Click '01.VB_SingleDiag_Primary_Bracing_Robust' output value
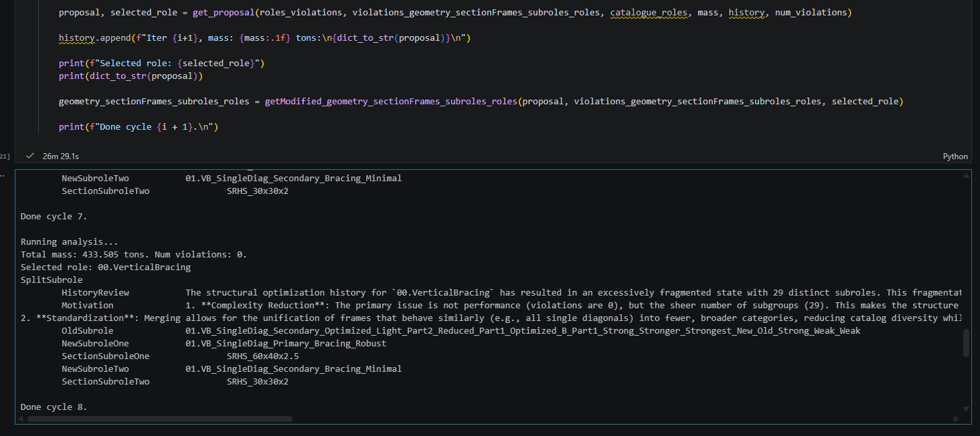 point(286,344)
